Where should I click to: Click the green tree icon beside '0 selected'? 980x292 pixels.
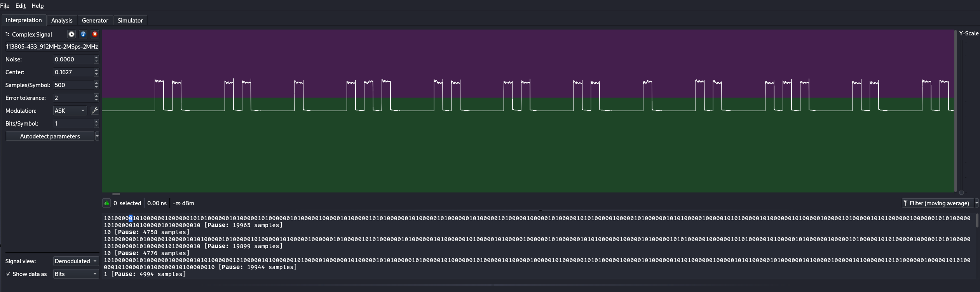click(106, 203)
